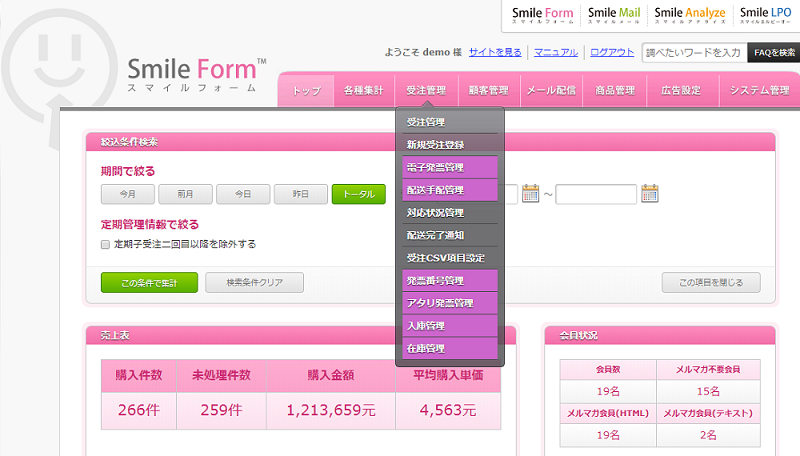Click the 購入件数 column header
Viewport: 800px width, 456px height.
(x=139, y=375)
